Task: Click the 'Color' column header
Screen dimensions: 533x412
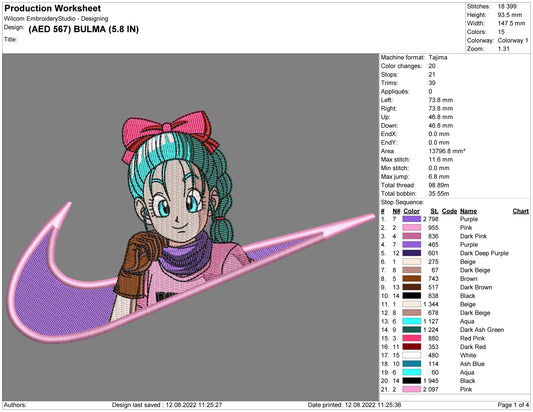Action: click(411, 211)
